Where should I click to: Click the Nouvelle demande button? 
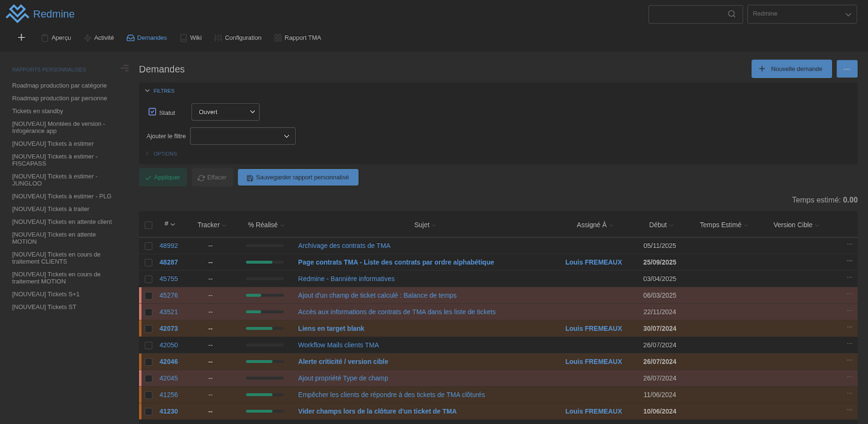tap(791, 69)
